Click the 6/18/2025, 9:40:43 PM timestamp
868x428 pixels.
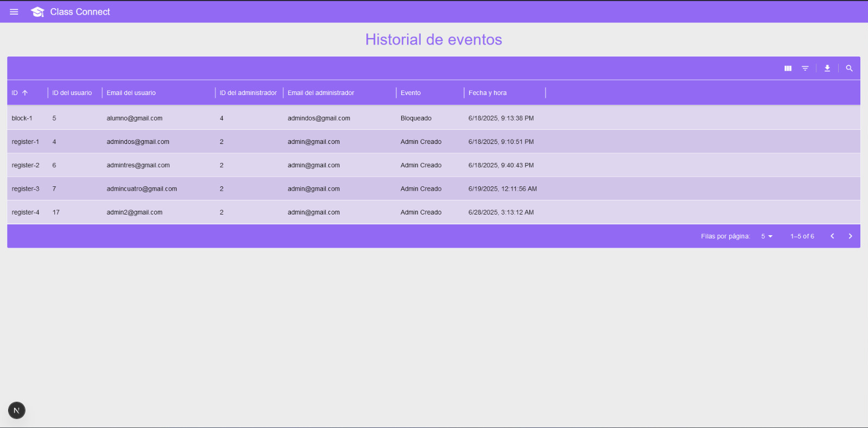(501, 165)
